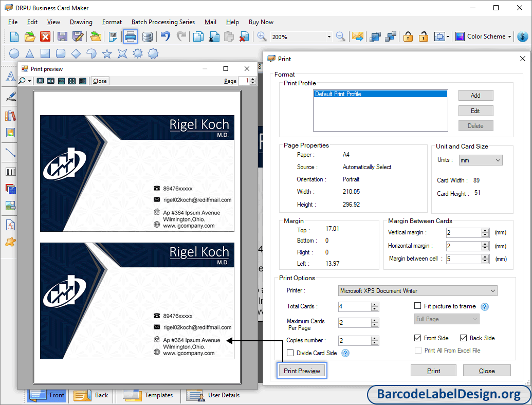Select the triangle shape tool
Screen dimensions: 532x405
[x=29, y=53]
